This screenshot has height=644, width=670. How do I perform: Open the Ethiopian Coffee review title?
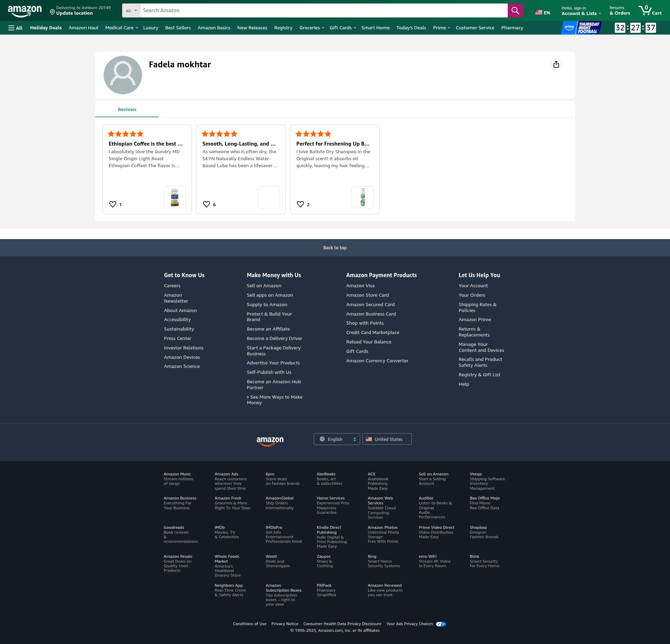point(146,144)
